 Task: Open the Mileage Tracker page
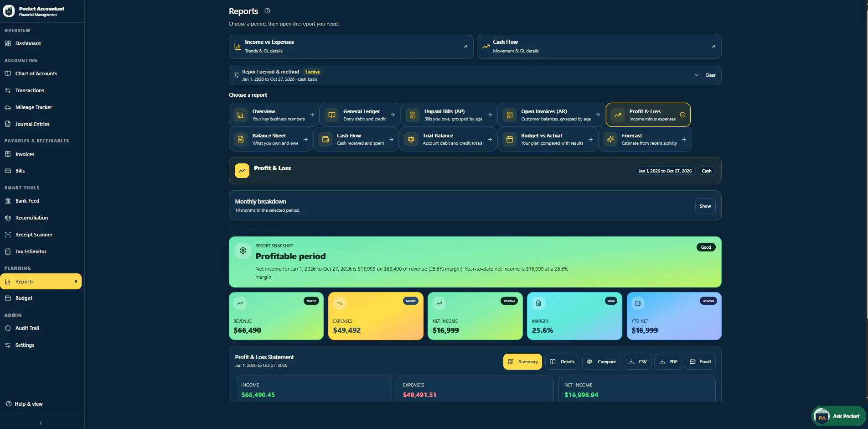tap(41, 107)
